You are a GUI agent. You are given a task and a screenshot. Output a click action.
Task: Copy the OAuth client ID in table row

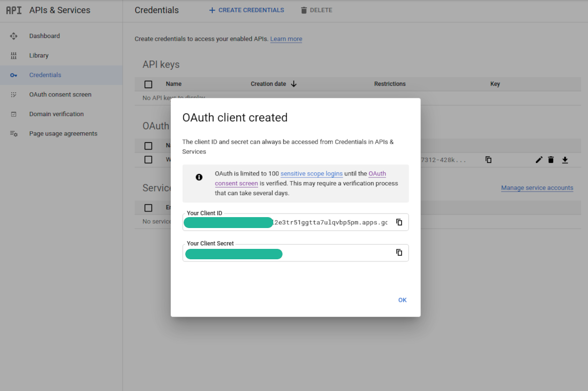coord(488,160)
